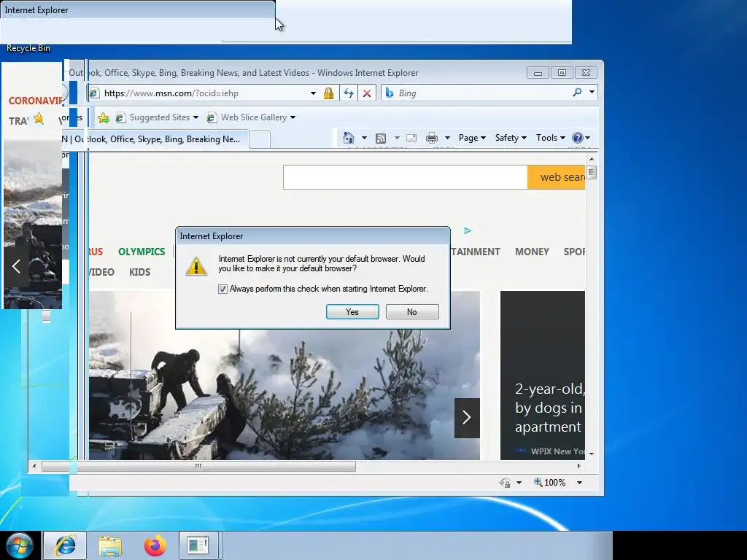Open the RSS feeds icon
Image resolution: width=747 pixels, height=560 pixels.
381,138
